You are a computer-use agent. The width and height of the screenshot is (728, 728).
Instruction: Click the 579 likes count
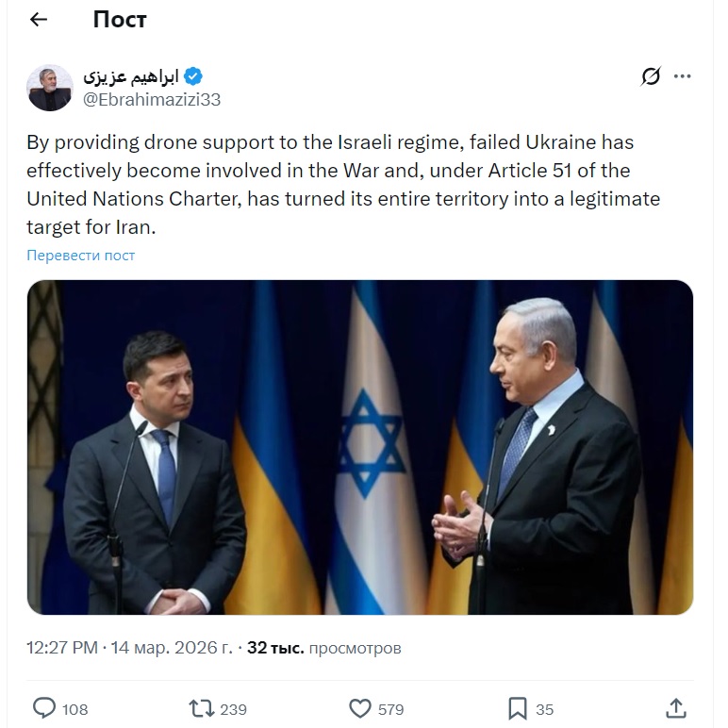click(390, 709)
